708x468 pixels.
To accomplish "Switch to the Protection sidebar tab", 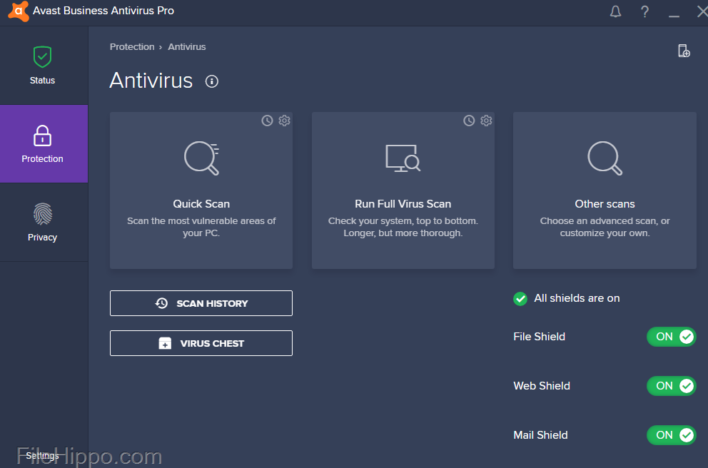I will click(x=42, y=144).
